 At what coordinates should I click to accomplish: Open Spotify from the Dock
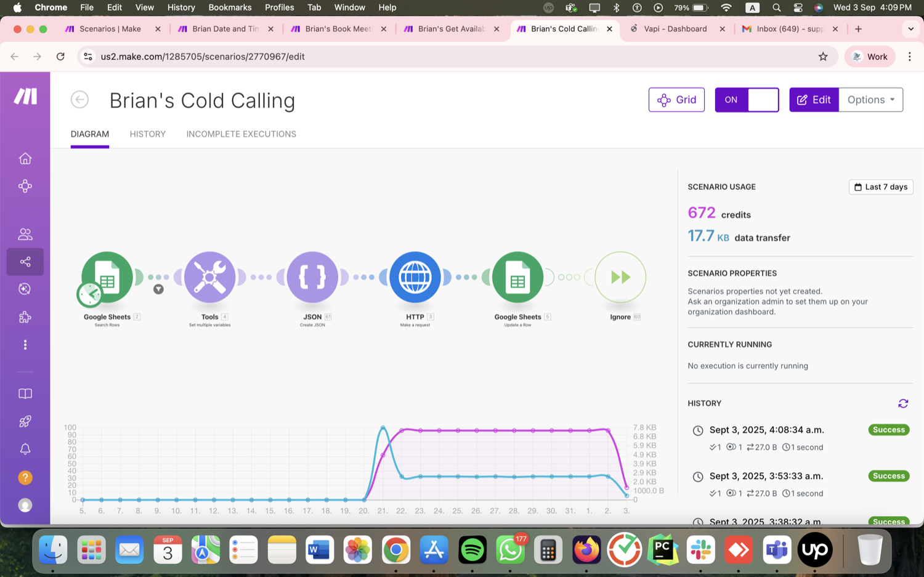[x=472, y=549]
